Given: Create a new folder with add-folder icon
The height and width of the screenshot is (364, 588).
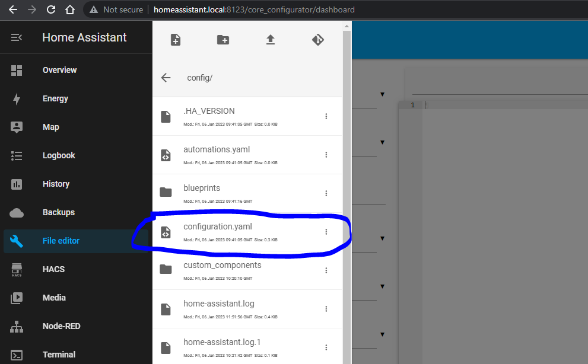Looking at the screenshot, I should pos(223,40).
